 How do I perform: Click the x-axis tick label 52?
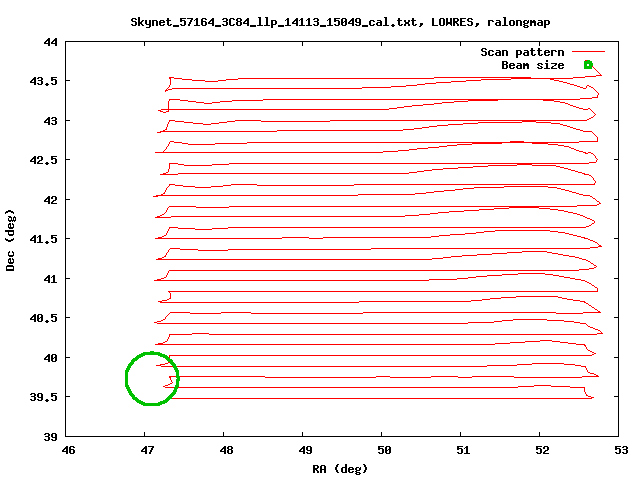[542, 450]
